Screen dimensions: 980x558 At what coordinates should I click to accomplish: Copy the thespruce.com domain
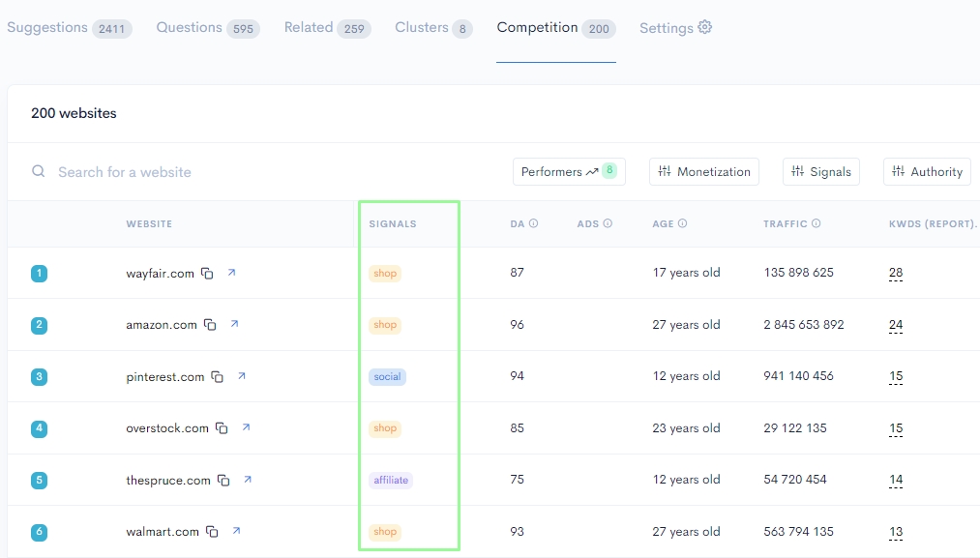(223, 480)
